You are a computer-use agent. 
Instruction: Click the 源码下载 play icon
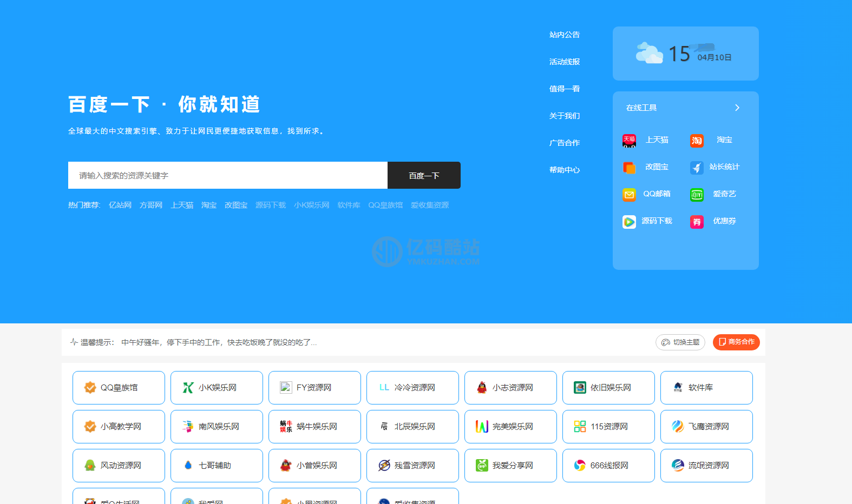[x=629, y=222]
